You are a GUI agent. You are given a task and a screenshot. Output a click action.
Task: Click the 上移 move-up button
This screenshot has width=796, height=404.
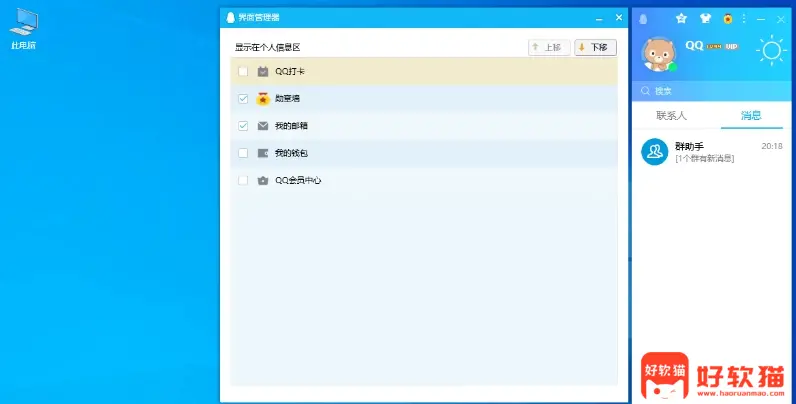549,48
